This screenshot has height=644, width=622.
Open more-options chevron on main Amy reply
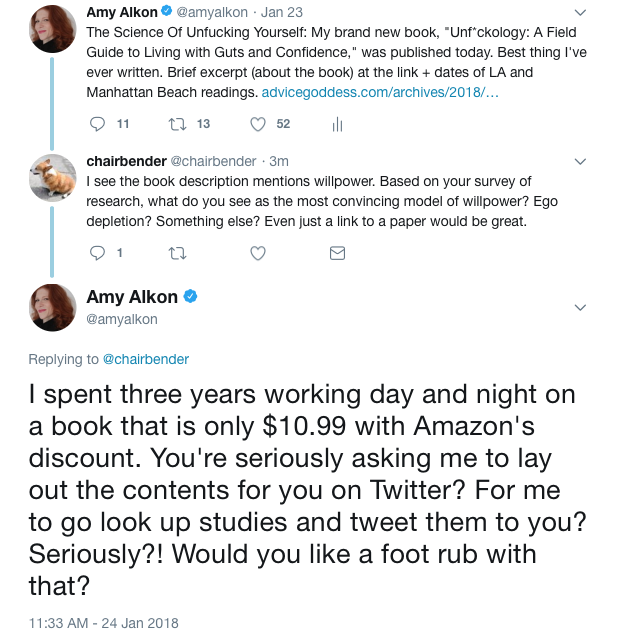[580, 307]
